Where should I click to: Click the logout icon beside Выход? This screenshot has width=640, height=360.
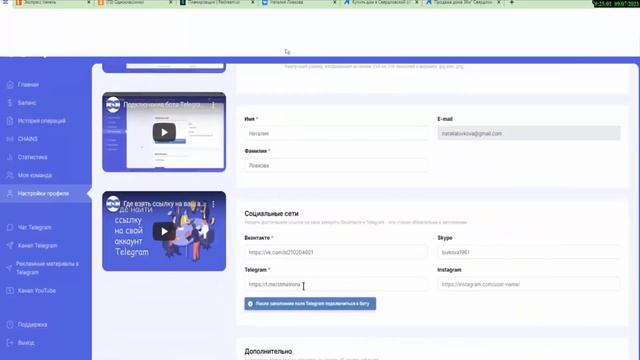point(10,342)
